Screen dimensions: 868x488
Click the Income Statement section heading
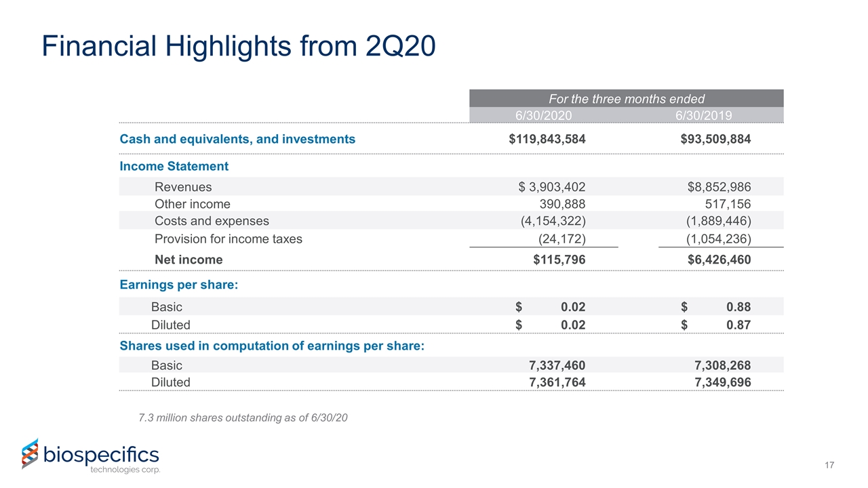[x=174, y=166]
